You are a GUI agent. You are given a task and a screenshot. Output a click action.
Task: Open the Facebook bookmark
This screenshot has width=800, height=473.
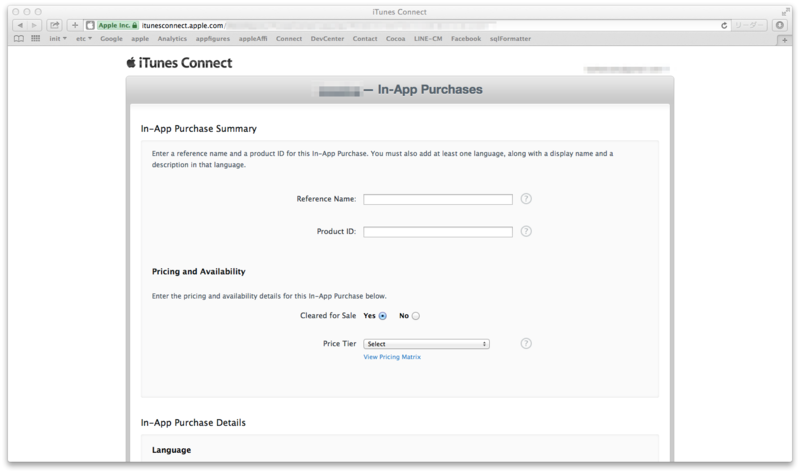[466, 39]
